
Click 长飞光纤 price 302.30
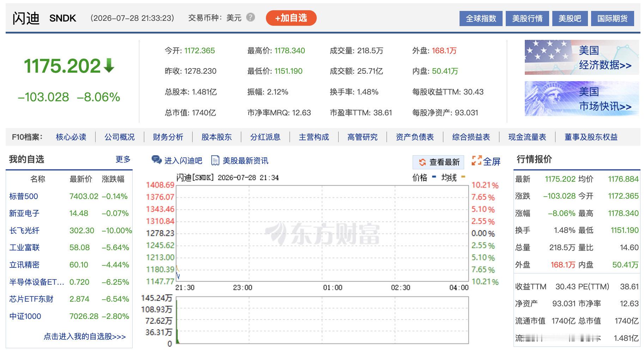tap(82, 230)
